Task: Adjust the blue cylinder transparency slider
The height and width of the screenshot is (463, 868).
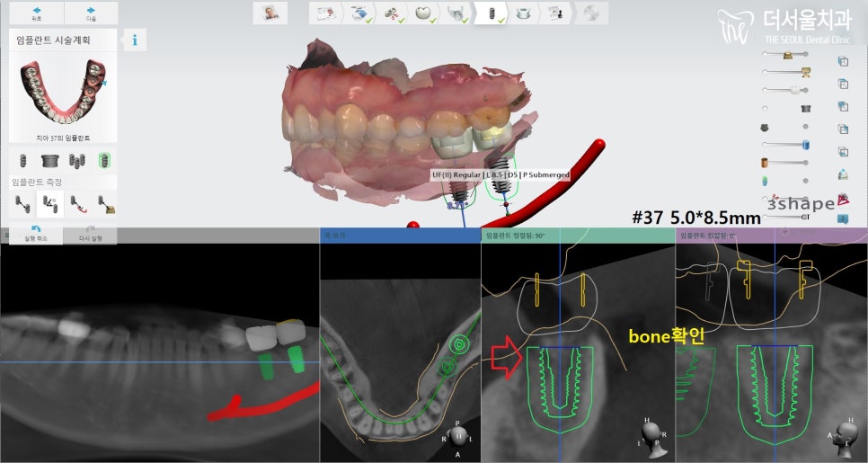Action: pos(786,145)
